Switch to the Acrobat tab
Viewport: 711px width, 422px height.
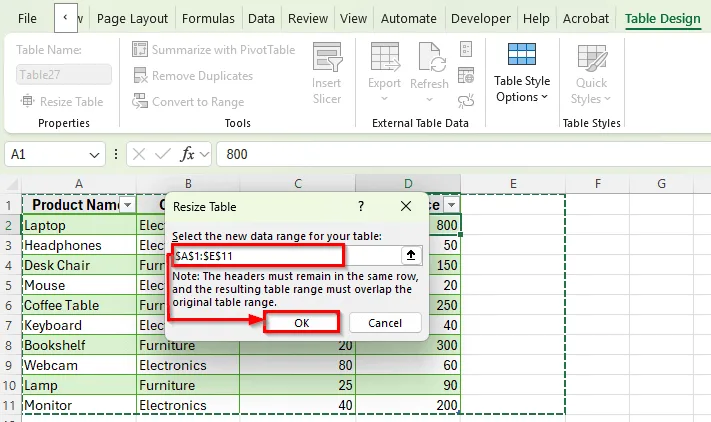pos(586,19)
